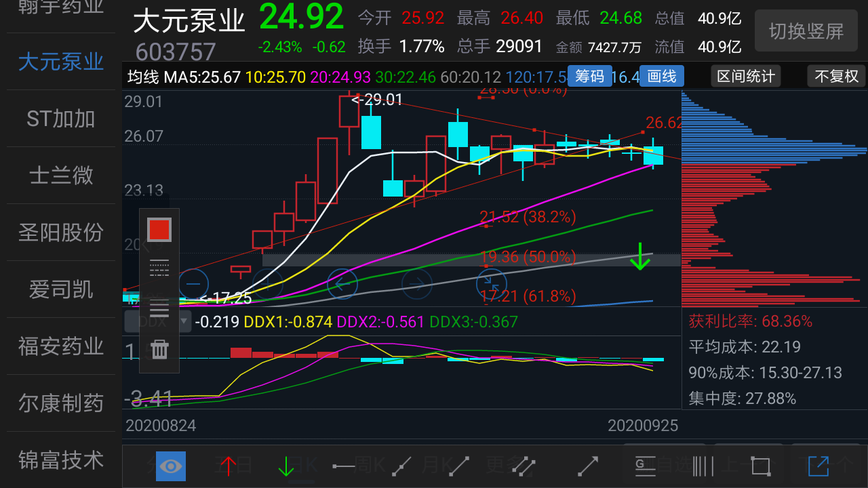Click the start date 20200824
868x488 pixels.
tap(161, 426)
